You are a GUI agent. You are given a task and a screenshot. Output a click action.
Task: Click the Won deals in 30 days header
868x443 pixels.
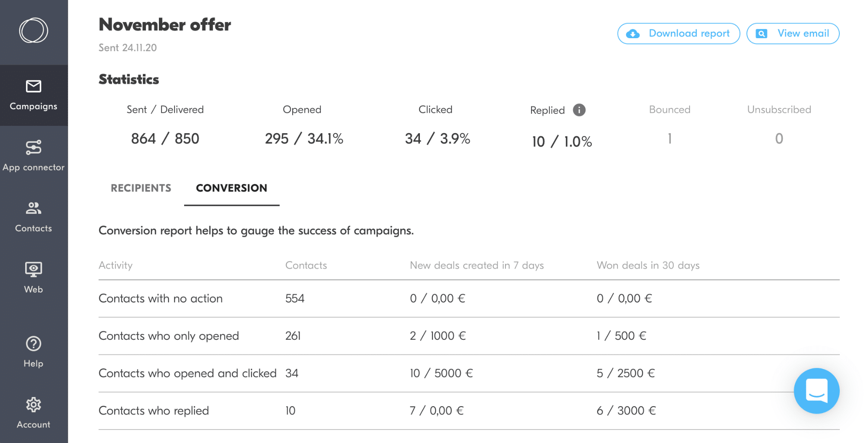[648, 265]
